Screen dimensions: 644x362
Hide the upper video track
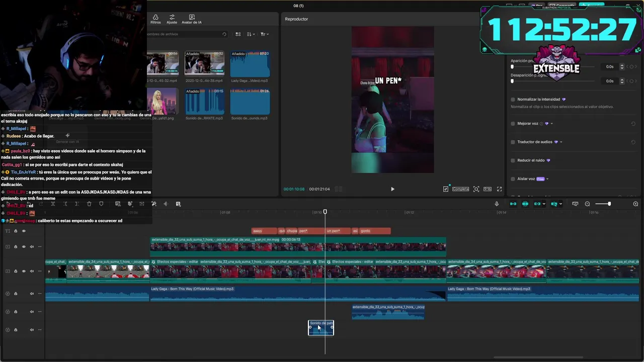point(24,247)
